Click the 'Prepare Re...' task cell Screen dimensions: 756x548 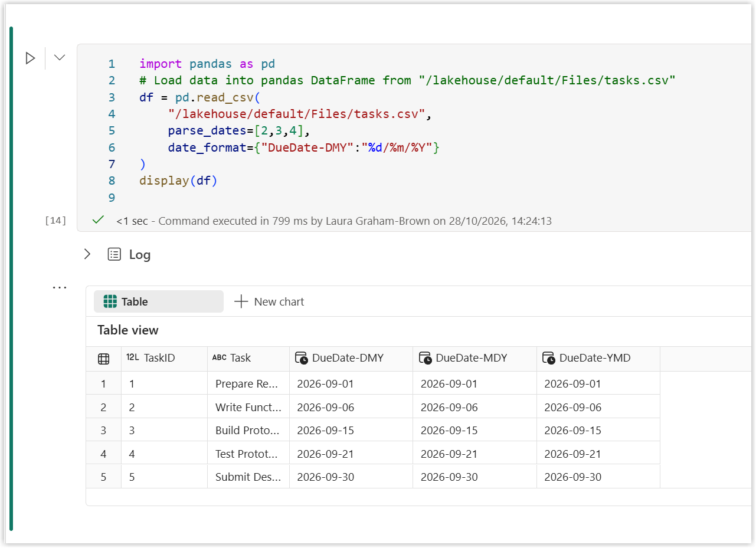248,383
